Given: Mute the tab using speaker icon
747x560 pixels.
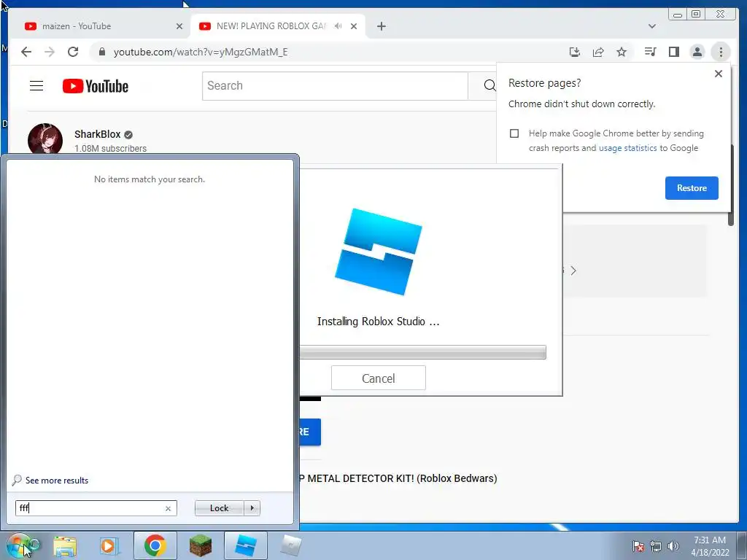Looking at the screenshot, I should (x=338, y=26).
